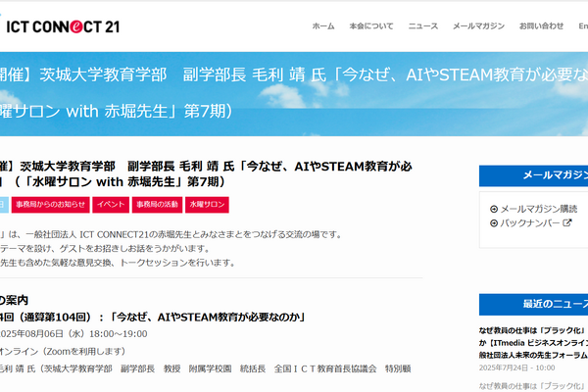The image size is (588, 392).
Task: Click the sentence テーマを設け、ゲストをお招きし
Action: [105, 249]
